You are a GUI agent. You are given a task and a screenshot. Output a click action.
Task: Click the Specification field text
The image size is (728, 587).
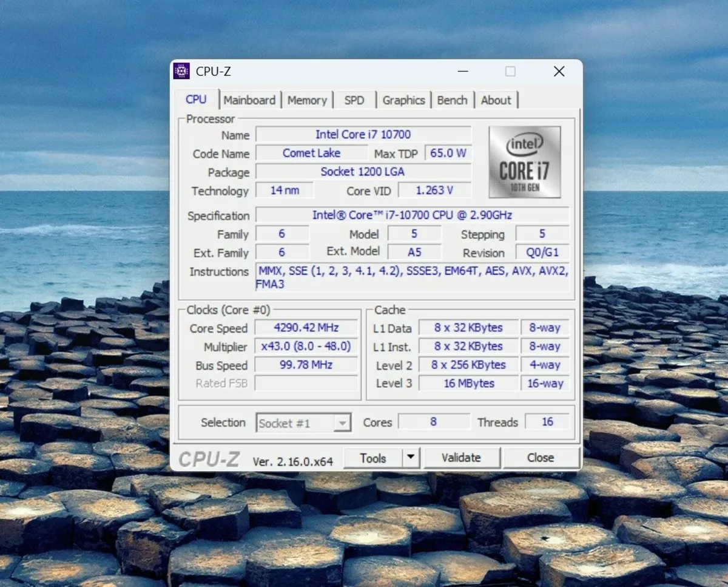413,215
